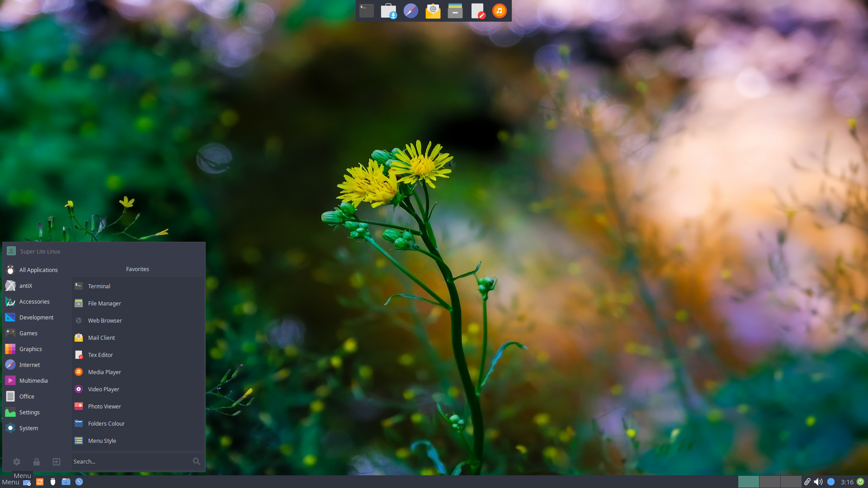Open mail client envelope icon in top dock
Screen dimensions: 868x488
[x=433, y=11]
